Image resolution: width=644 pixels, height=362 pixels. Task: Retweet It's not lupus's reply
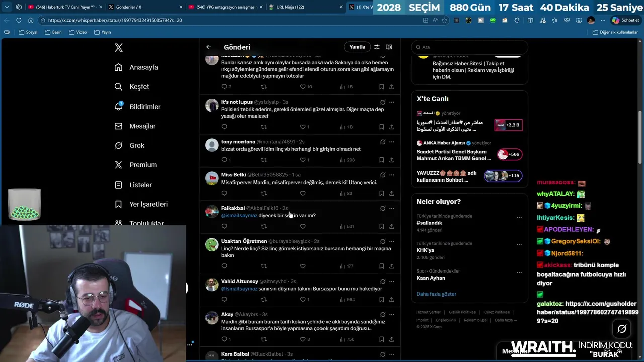(x=264, y=127)
